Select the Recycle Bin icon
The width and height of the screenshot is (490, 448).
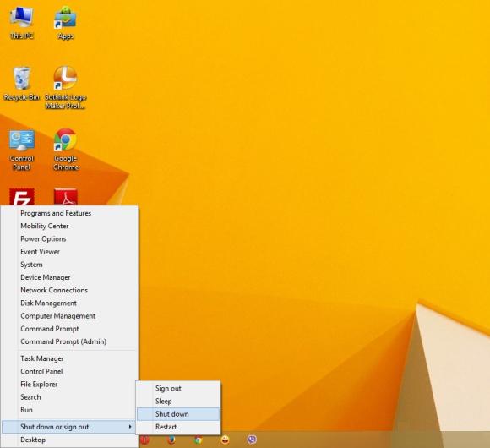coord(21,84)
